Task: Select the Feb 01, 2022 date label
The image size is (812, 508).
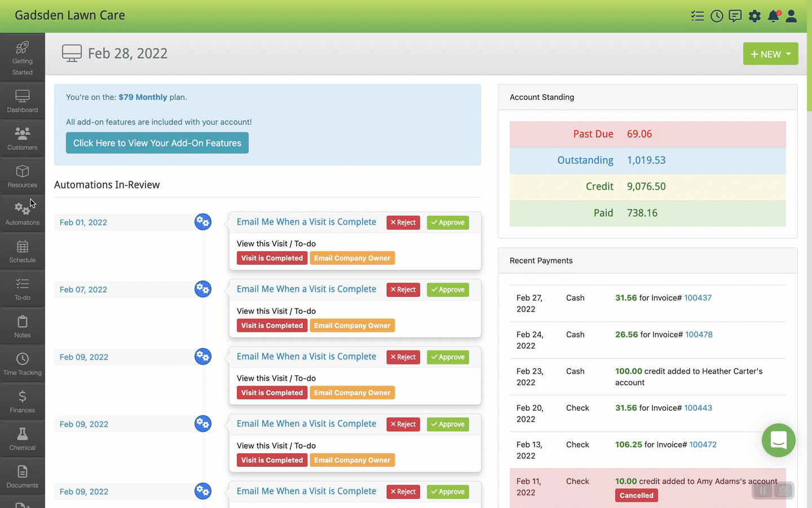Action: (x=83, y=222)
